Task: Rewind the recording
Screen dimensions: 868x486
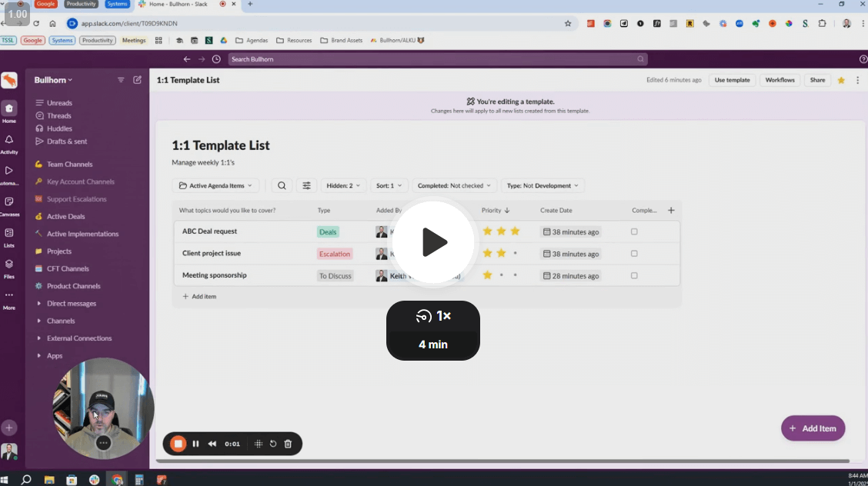Action: (x=212, y=444)
